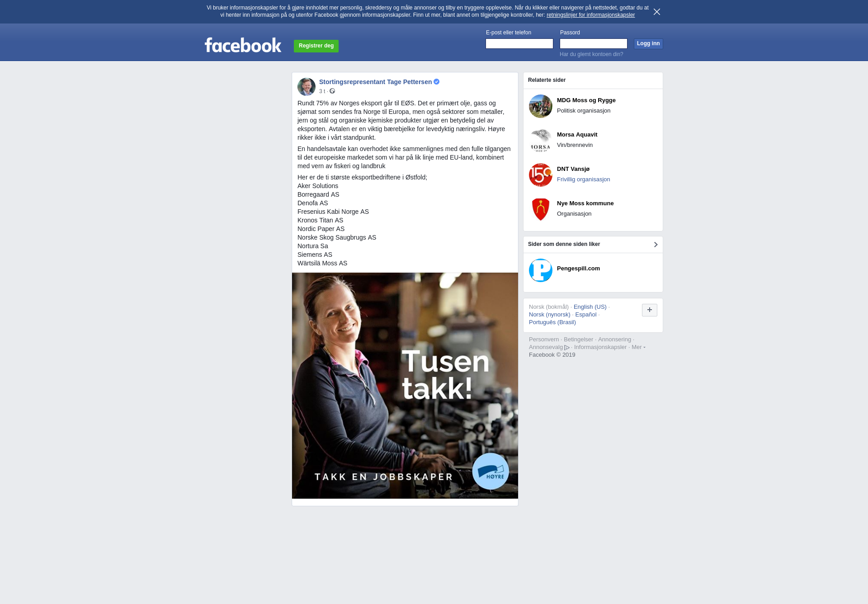Image resolution: width=868 pixels, height=604 pixels.
Task: Expand the 'Mer' footer dropdown
Action: click(638, 347)
